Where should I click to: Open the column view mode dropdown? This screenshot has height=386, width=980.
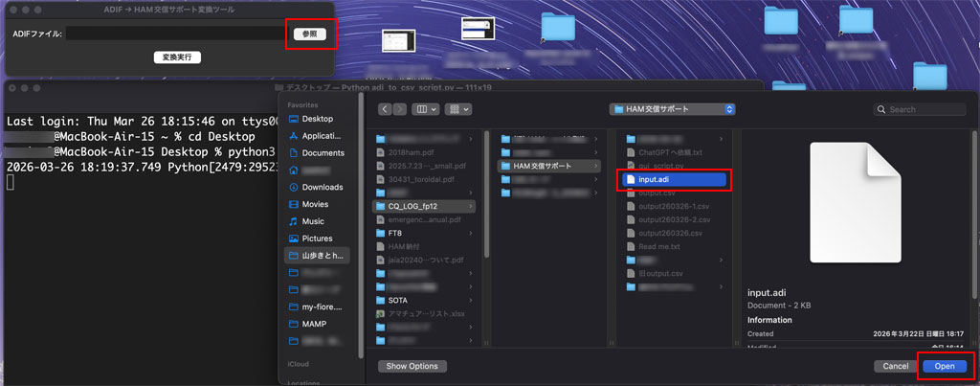(x=426, y=109)
